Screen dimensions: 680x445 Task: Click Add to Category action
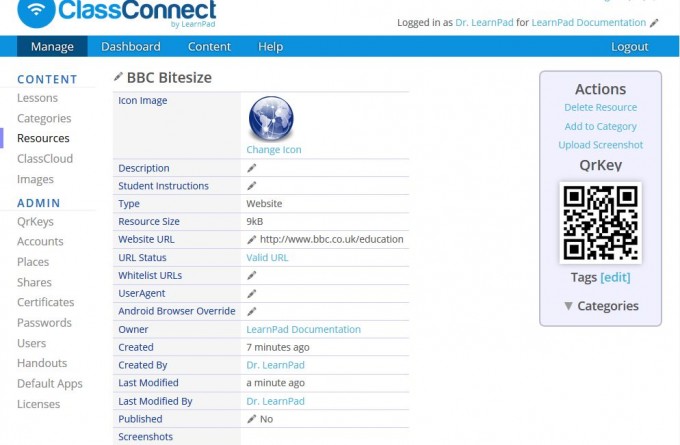(601, 126)
